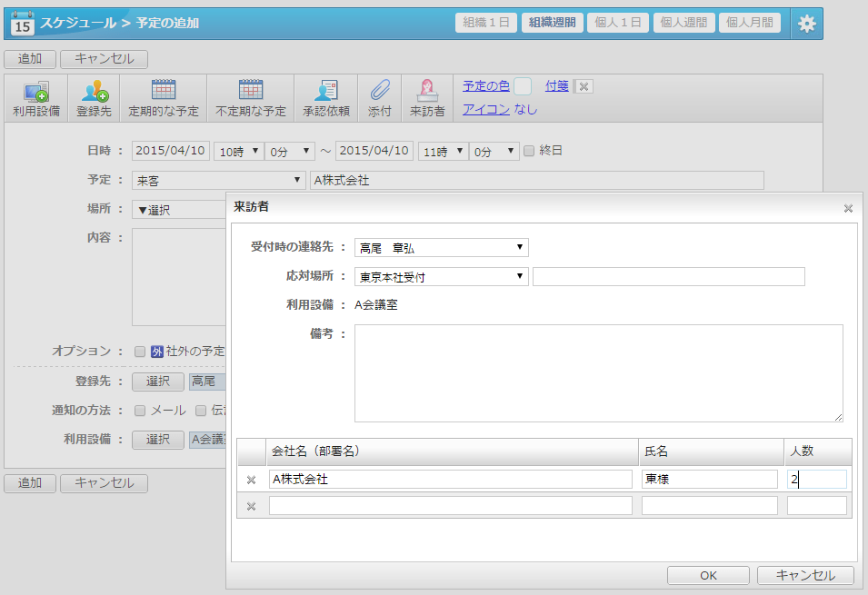868x595 pixels.
Task: Toggle the 終日 all-day checkbox
Action: 529,151
